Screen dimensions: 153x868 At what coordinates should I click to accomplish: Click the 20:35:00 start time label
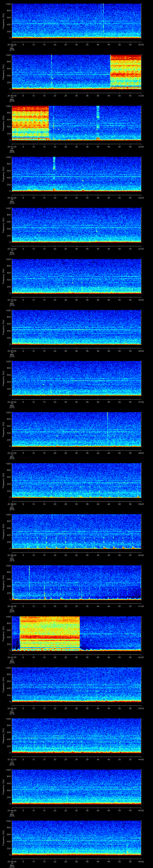point(12,351)
